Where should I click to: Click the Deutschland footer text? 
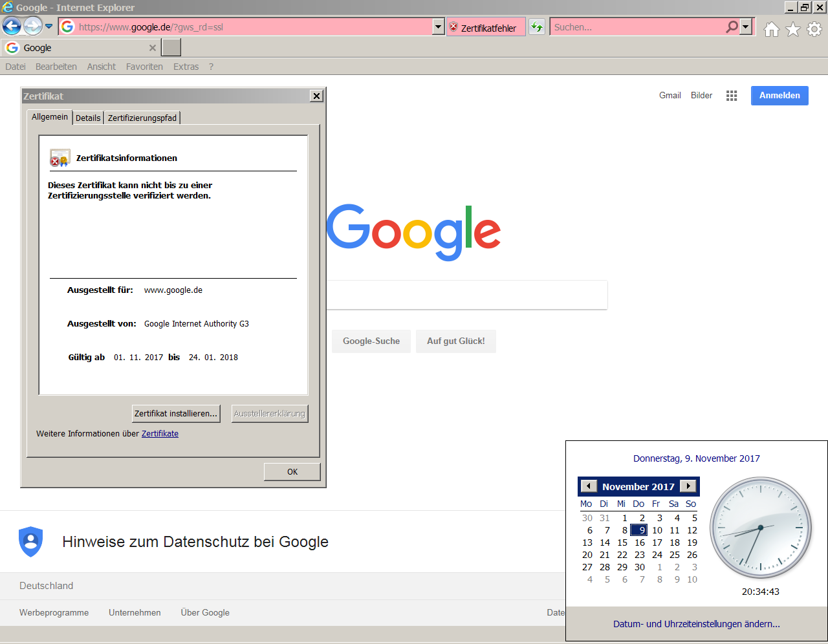(47, 586)
